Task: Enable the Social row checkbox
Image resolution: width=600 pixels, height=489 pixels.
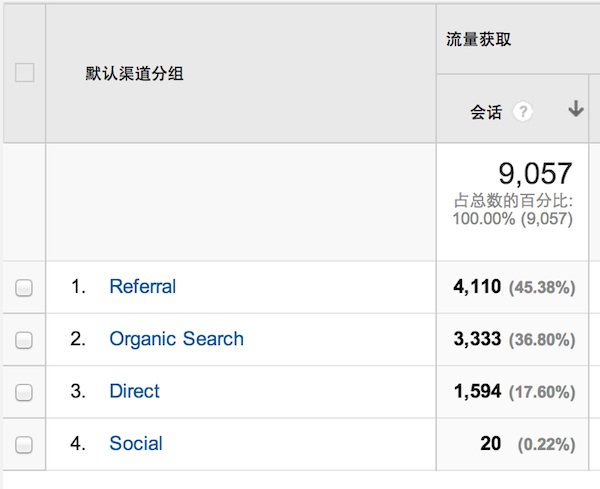Action: (x=25, y=444)
